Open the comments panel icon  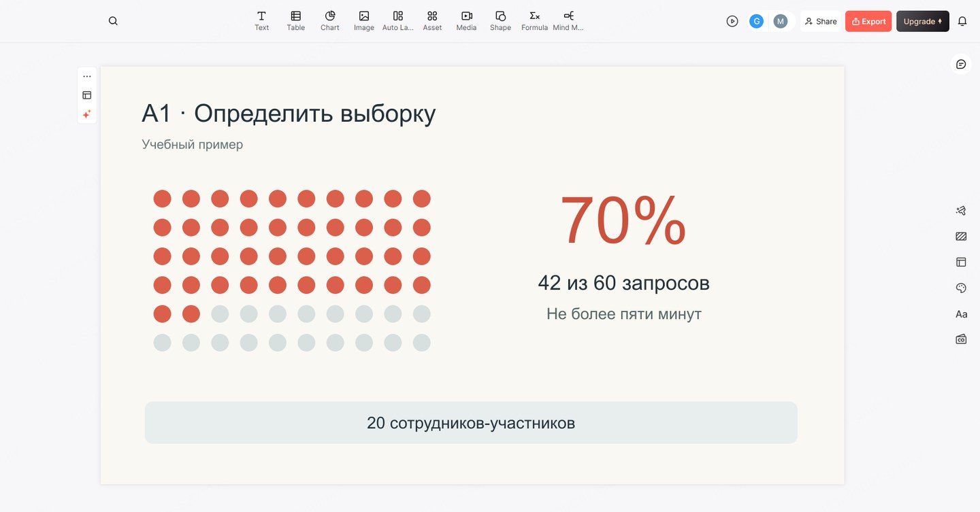coord(961,64)
